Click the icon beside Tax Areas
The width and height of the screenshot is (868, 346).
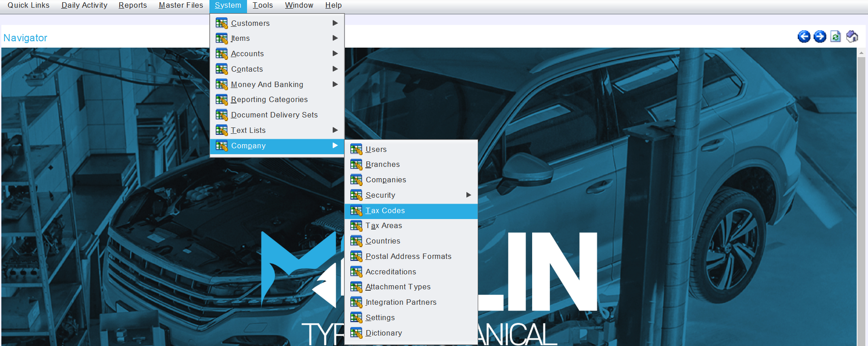(x=356, y=226)
